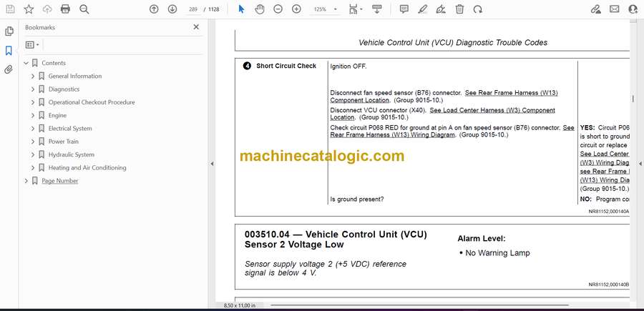
Task: Expand the Heating and Air Conditioning bookmark
Action: (x=33, y=168)
